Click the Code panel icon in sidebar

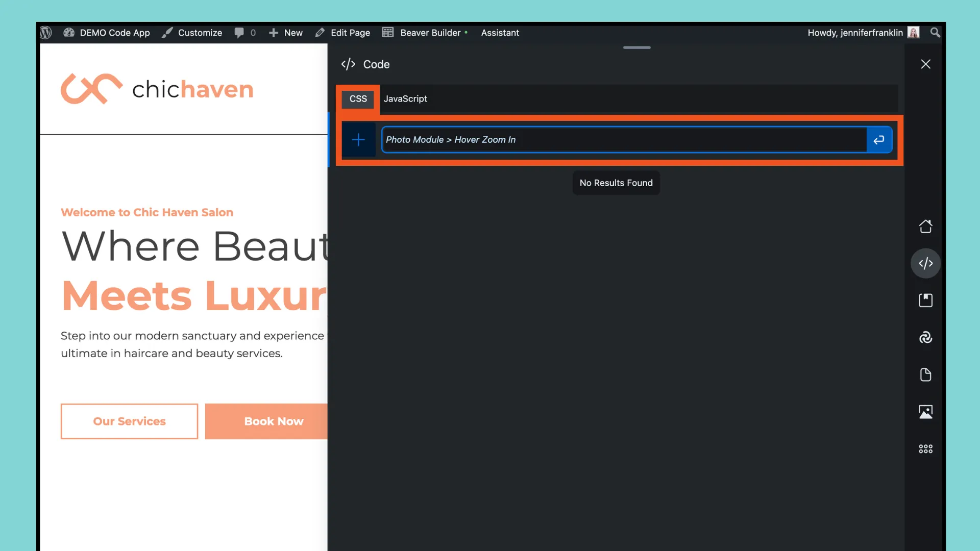click(925, 263)
